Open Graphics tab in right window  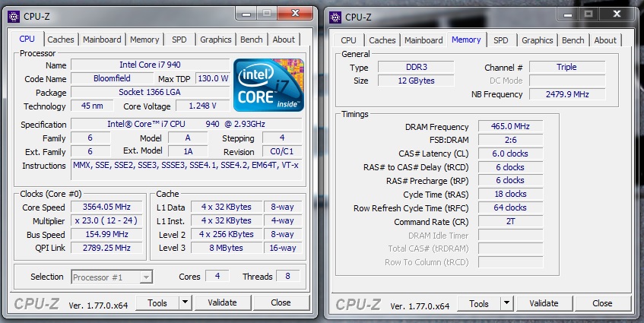538,40
